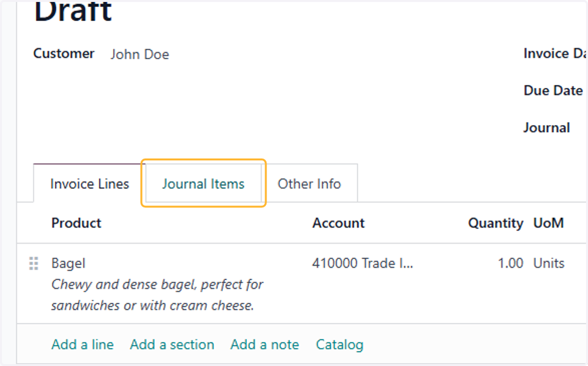Image resolution: width=588 pixels, height=366 pixels.
Task: Select the John Doe customer field
Action: tap(140, 54)
